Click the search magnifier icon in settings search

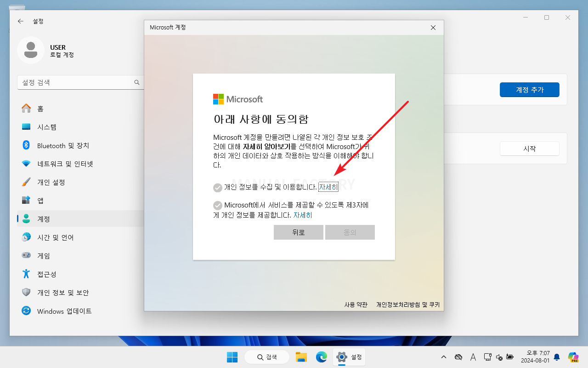pyautogui.click(x=136, y=82)
